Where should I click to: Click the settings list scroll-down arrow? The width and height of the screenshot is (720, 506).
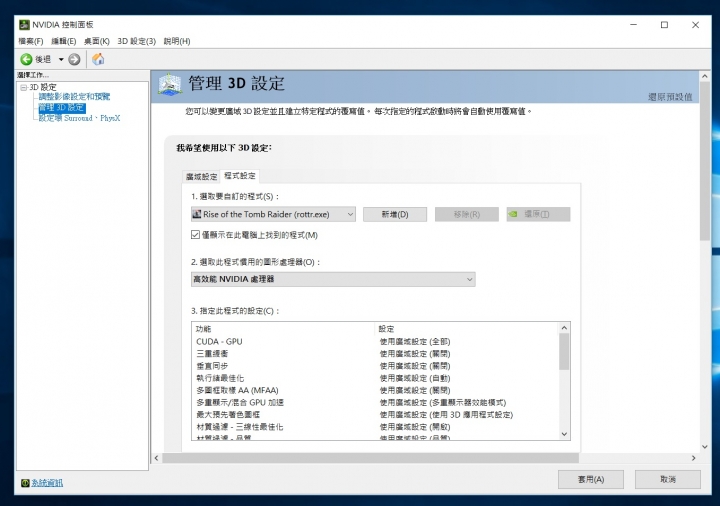click(x=564, y=434)
